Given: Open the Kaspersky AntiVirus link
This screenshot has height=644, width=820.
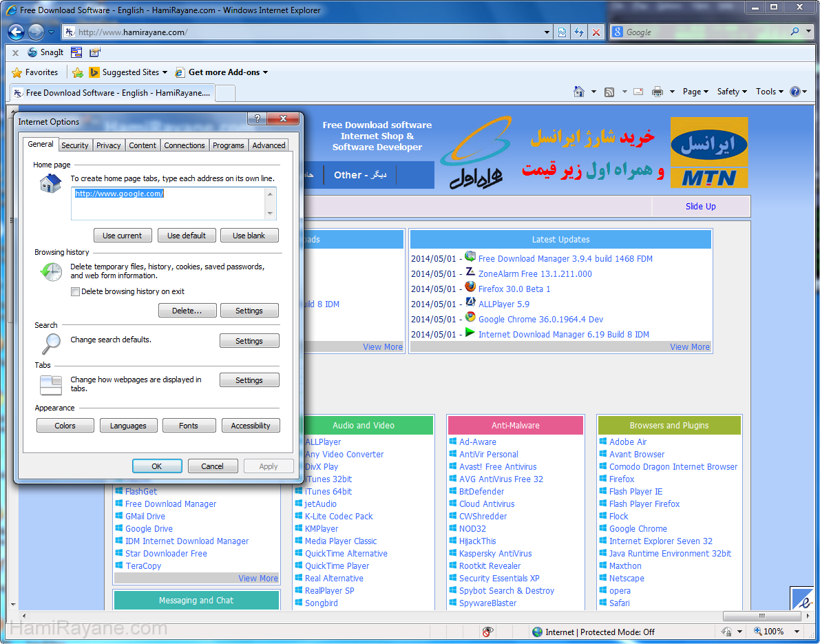Looking at the screenshot, I should pos(495,554).
